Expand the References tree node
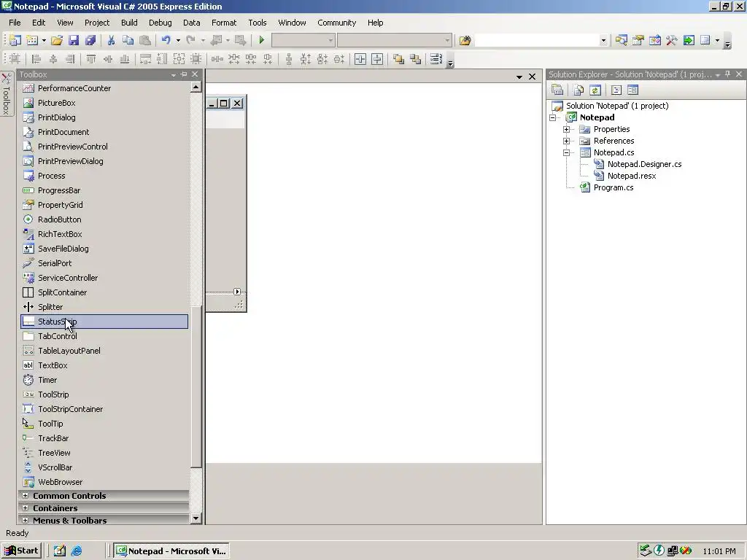The image size is (747, 560). click(566, 141)
